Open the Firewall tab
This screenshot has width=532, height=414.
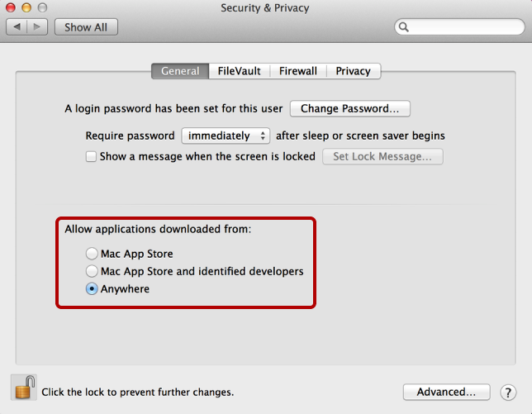[297, 71]
